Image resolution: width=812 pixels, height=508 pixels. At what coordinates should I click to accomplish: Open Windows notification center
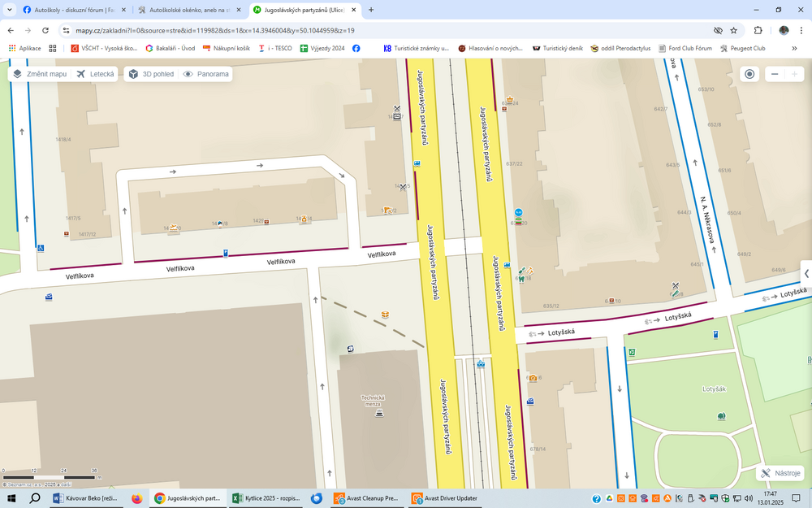click(796, 499)
